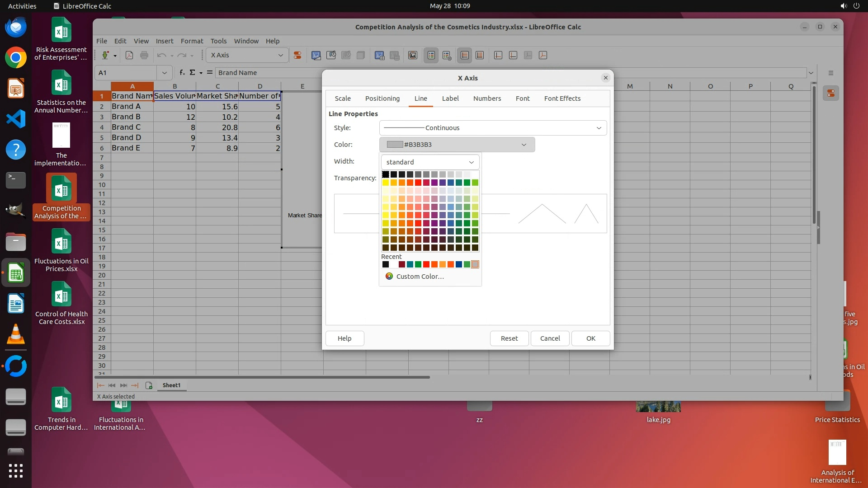
Task: Open Thunderbird Mail from the dock
Action: pyautogui.click(x=16, y=27)
